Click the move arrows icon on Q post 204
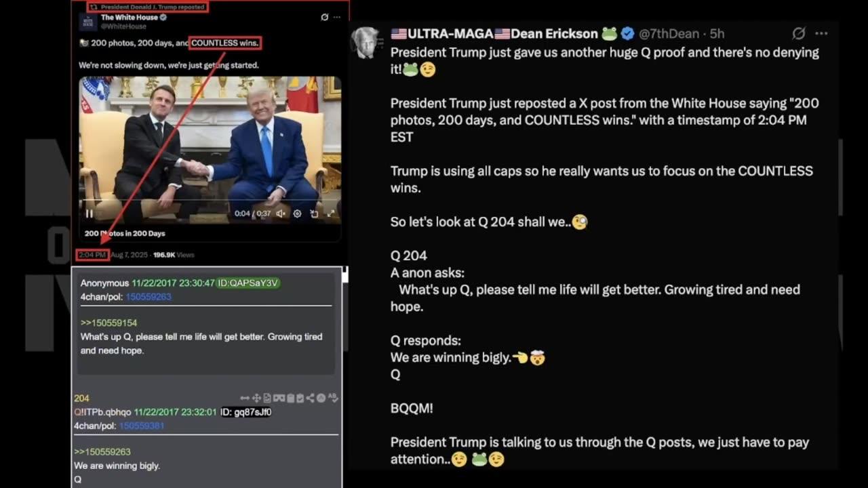 tap(256, 398)
